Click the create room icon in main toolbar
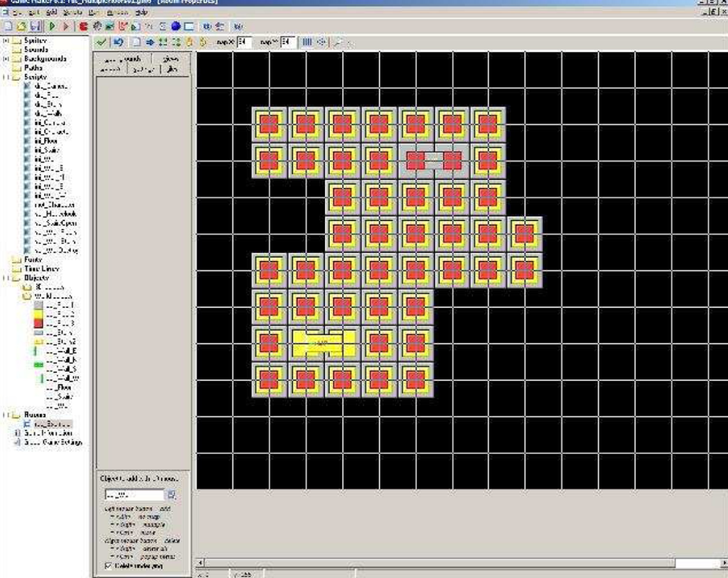 tap(189, 26)
